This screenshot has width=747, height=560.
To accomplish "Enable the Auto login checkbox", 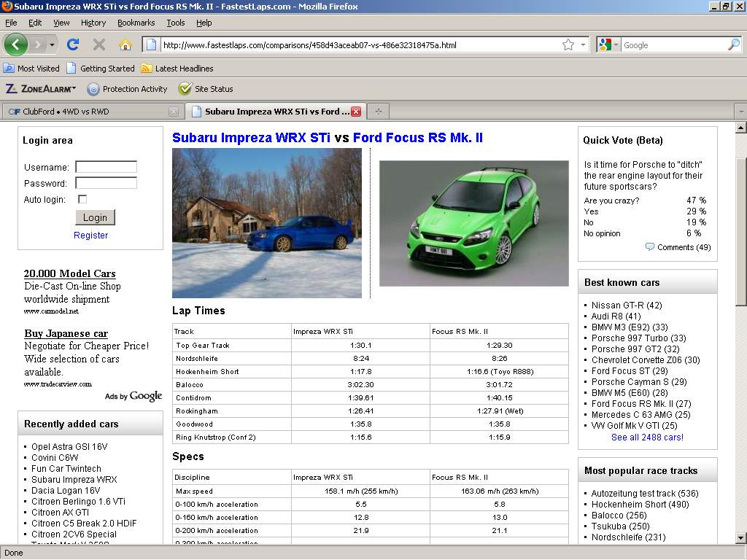I will 82,199.
